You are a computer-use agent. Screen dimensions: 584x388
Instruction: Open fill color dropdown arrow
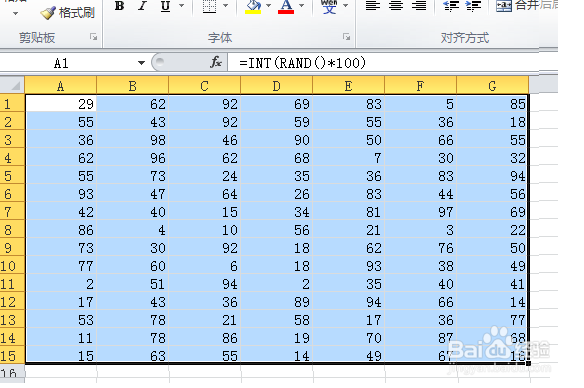click(x=268, y=6)
